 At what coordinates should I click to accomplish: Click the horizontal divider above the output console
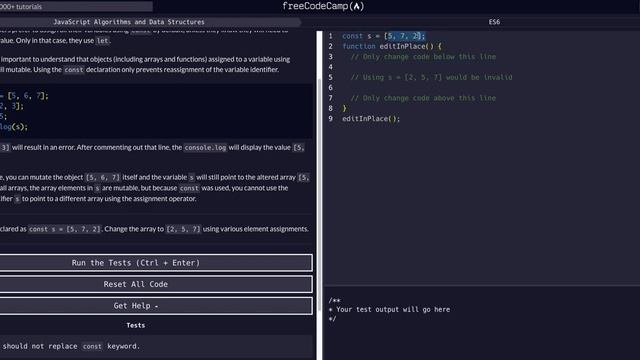(482, 285)
